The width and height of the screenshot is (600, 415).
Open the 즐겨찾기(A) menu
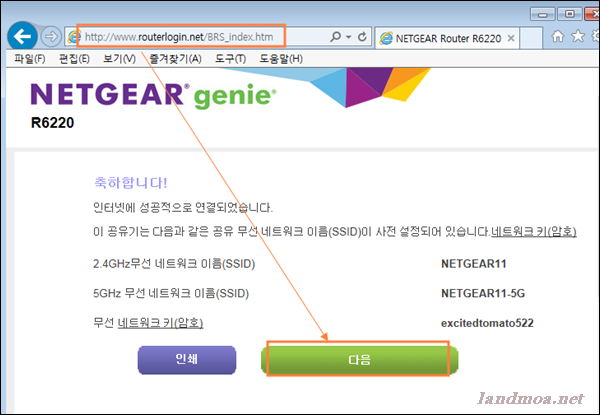(175, 59)
